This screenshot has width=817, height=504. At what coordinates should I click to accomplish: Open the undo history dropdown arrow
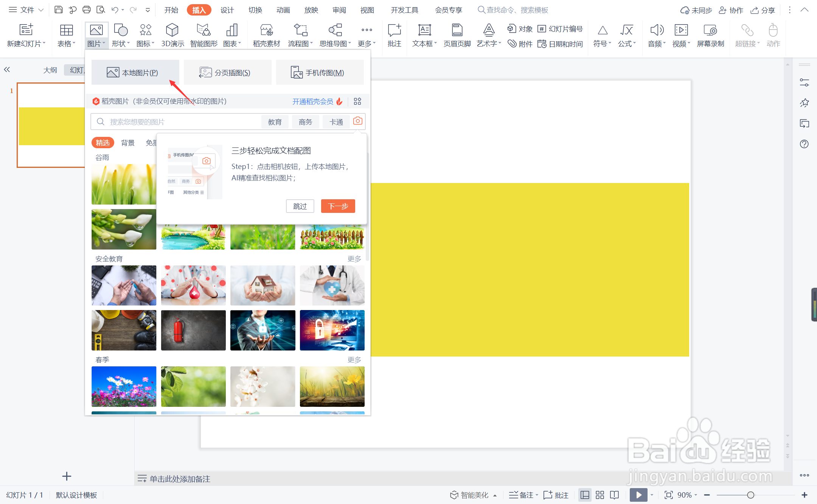123,10
